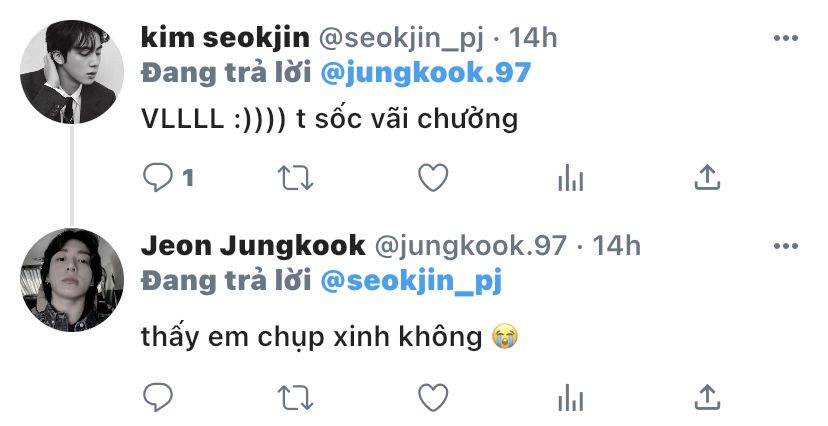Open more options on Jeon Jungkook's tweet

pos(786,245)
